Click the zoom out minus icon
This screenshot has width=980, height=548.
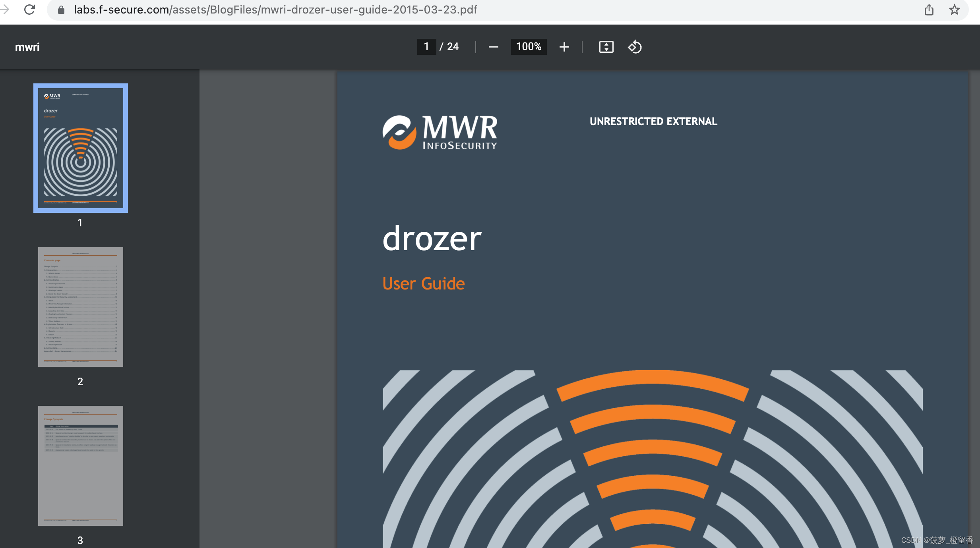pyautogui.click(x=493, y=47)
